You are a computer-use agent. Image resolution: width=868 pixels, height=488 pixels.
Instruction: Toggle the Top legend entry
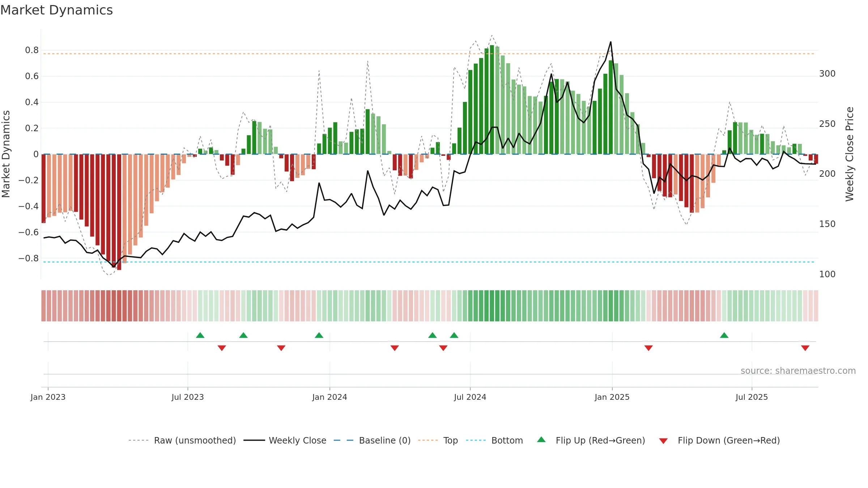(x=438, y=440)
